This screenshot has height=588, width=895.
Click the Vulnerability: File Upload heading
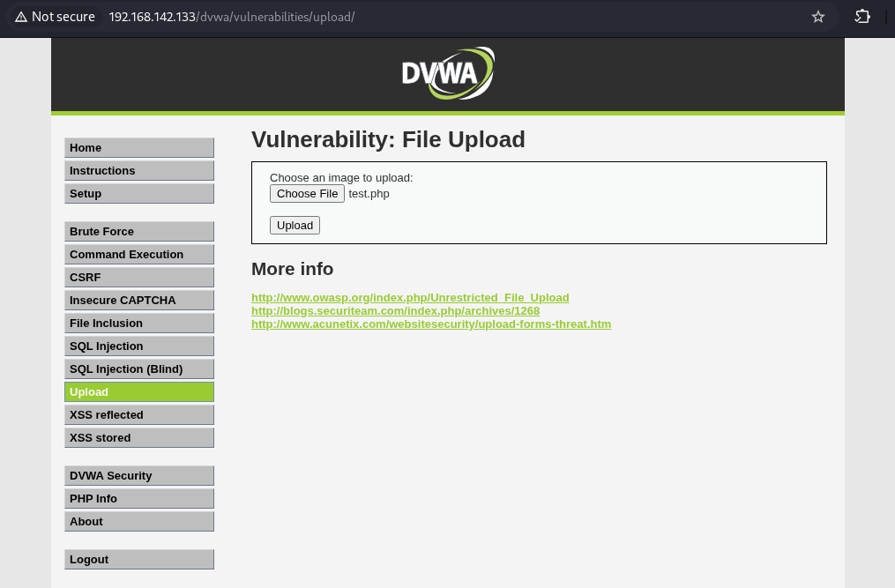click(x=388, y=139)
